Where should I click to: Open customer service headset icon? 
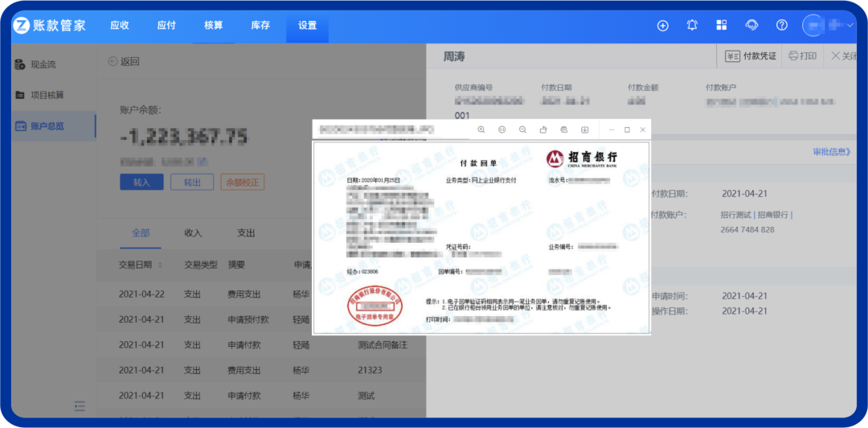coord(751,25)
